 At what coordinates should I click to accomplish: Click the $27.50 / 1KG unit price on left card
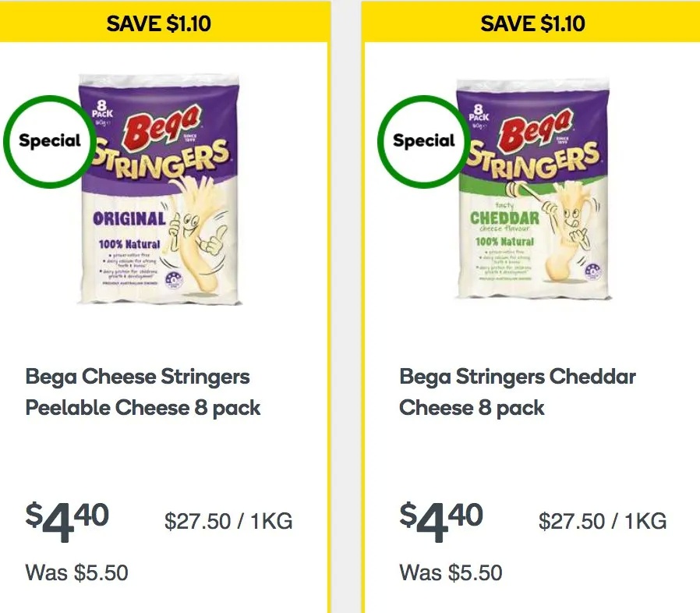pyautogui.click(x=228, y=522)
